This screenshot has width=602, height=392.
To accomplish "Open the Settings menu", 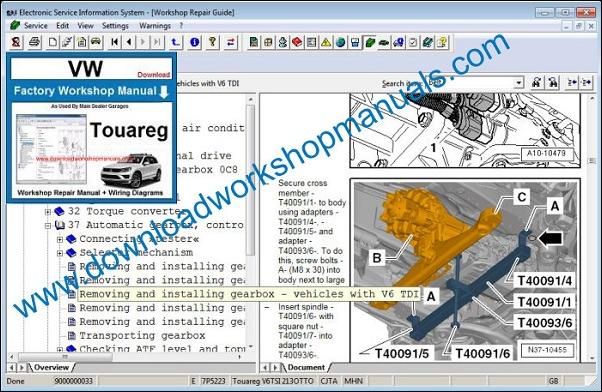I will click(115, 26).
